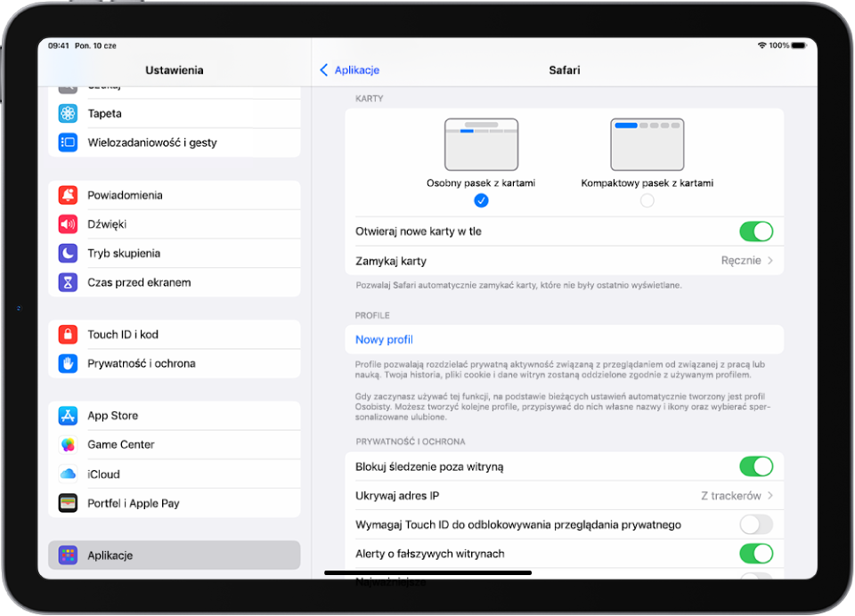The height and width of the screenshot is (616, 855).
Task: Check the Wi-Fi status icon
Action: point(761,45)
